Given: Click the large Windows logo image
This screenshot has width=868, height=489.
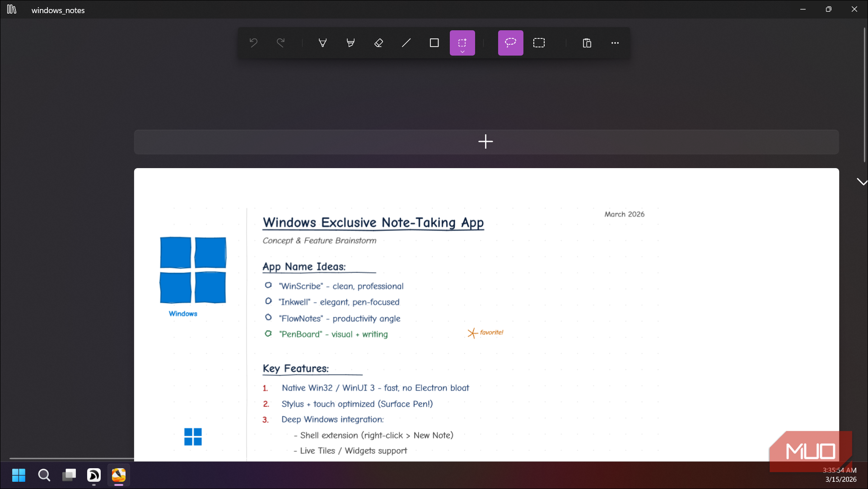Looking at the screenshot, I should (193, 270).
